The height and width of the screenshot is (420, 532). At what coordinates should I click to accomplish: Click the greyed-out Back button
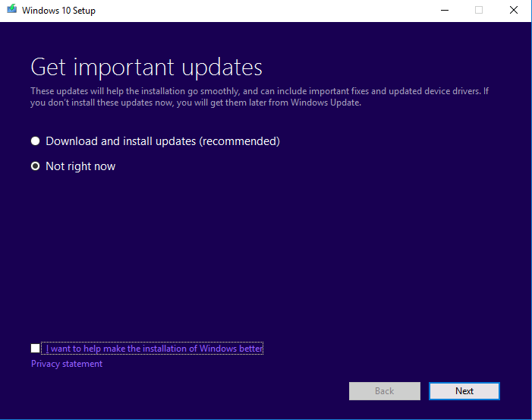[x=385, y=391]
